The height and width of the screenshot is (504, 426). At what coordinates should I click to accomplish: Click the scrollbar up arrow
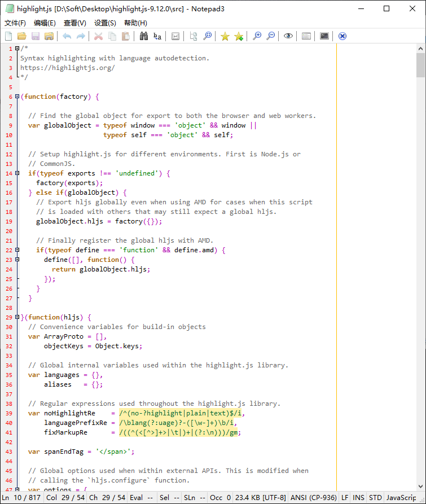coord(420,49)
